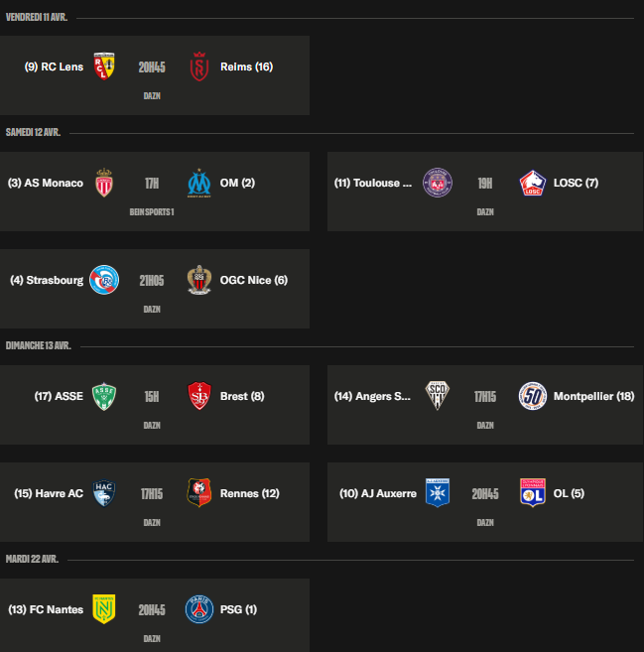Click the Montpellier 50 anniversary logo
Viewport: 644px width, 652px height.
[533, 396]
